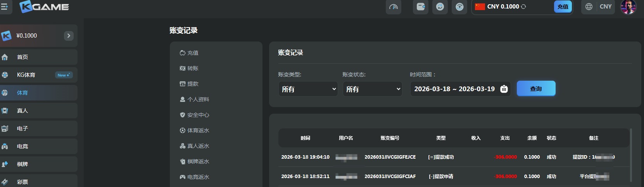
Task: Click the 棋牌返水 icon
Action: click(183, 161)
